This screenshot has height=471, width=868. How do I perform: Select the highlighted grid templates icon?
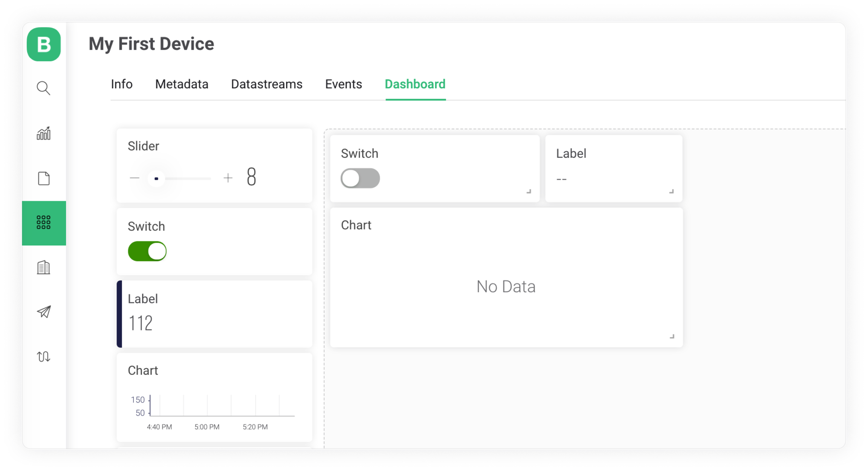[44, 223]
